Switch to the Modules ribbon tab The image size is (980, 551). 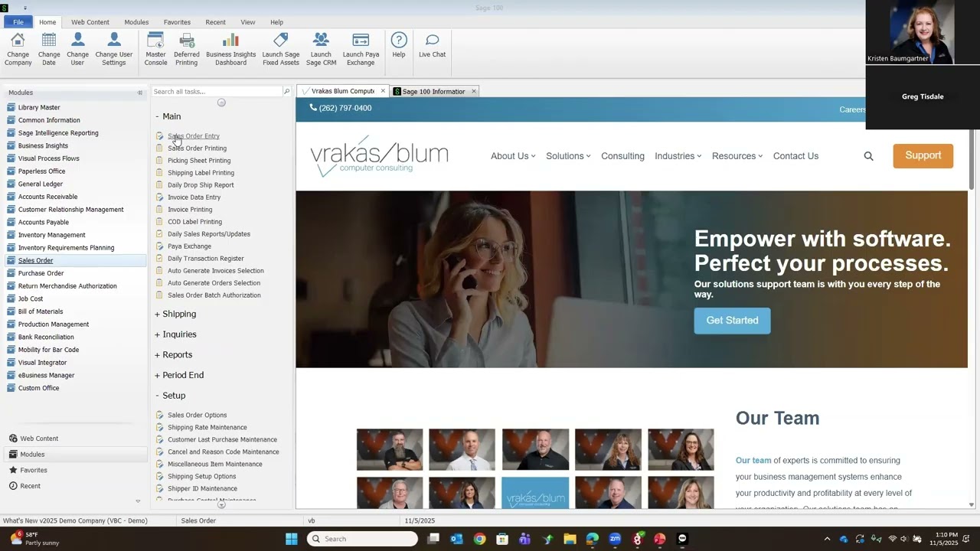click(136, 22)
